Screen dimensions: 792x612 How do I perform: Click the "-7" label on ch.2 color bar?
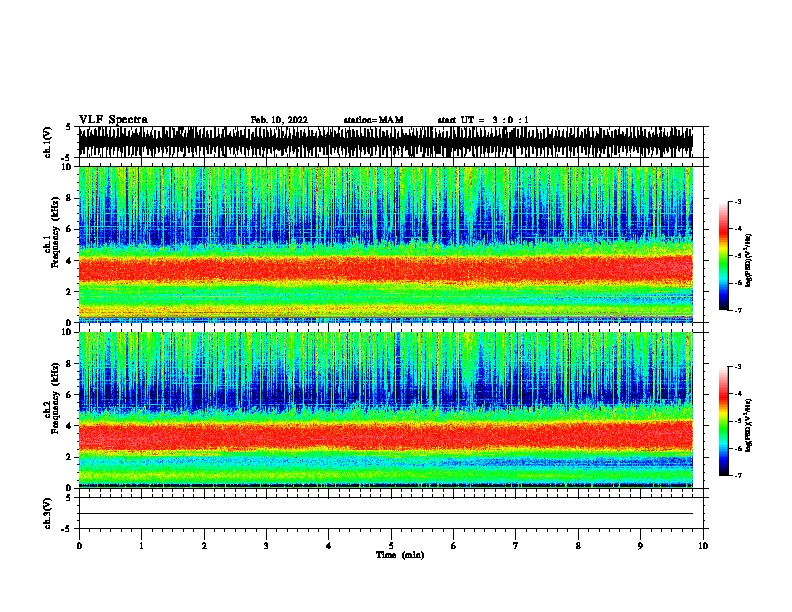click(737, 475)
